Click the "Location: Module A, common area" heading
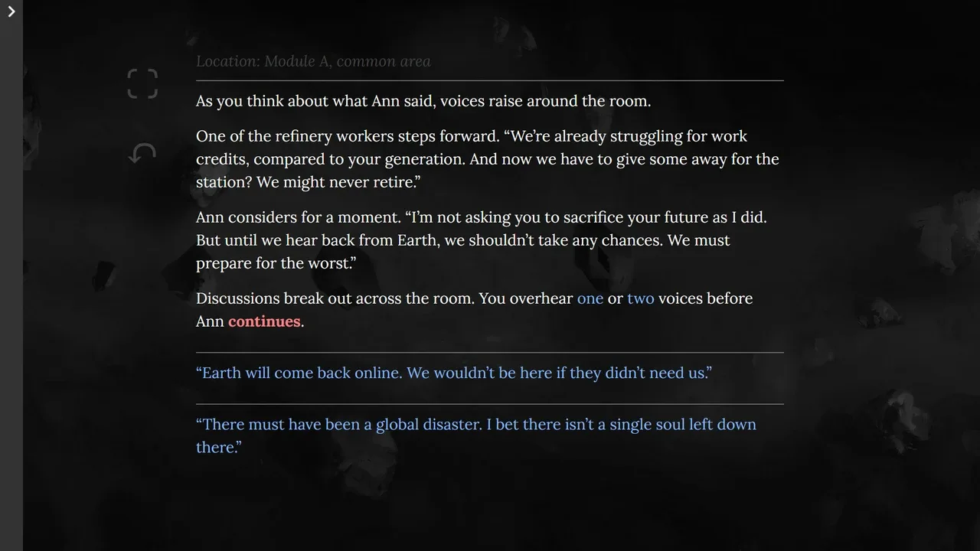This screenshot has height=551, width=980. click(313, 61)
